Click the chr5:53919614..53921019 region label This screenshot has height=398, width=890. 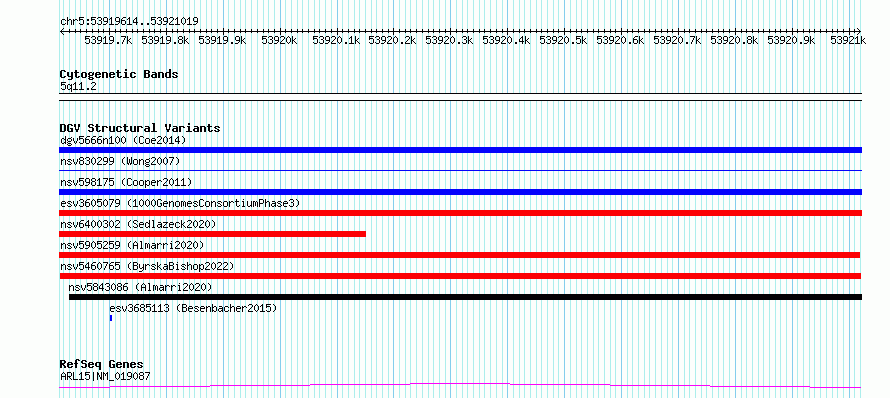click(129, 21)
